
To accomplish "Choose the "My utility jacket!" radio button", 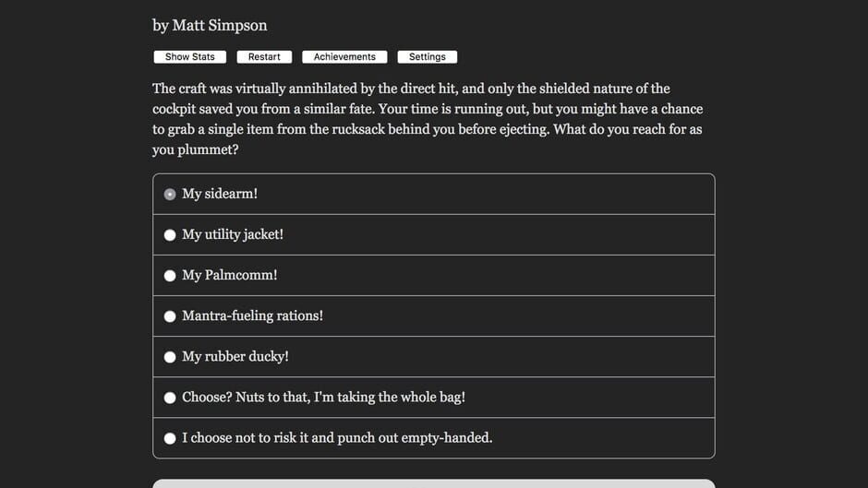I will tap(170, 235).
